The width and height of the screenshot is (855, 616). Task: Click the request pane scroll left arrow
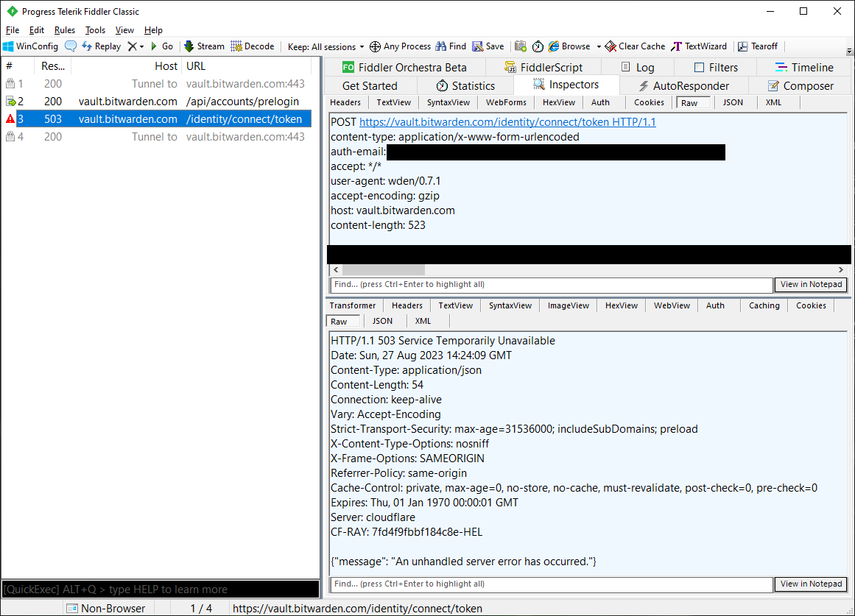[x=336, y=270]
